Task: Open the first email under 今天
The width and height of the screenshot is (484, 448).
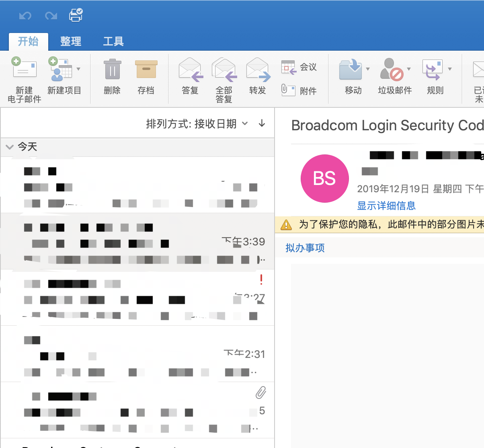Action: [x=137, y=185]
